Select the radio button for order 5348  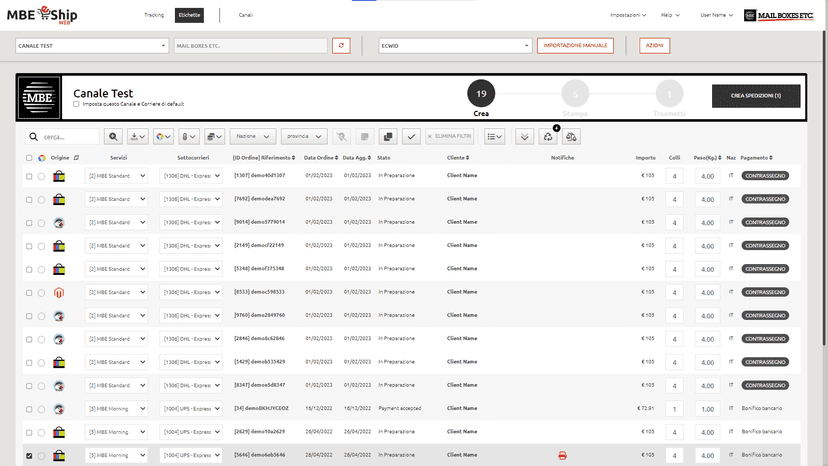click(x=41, y=269)
